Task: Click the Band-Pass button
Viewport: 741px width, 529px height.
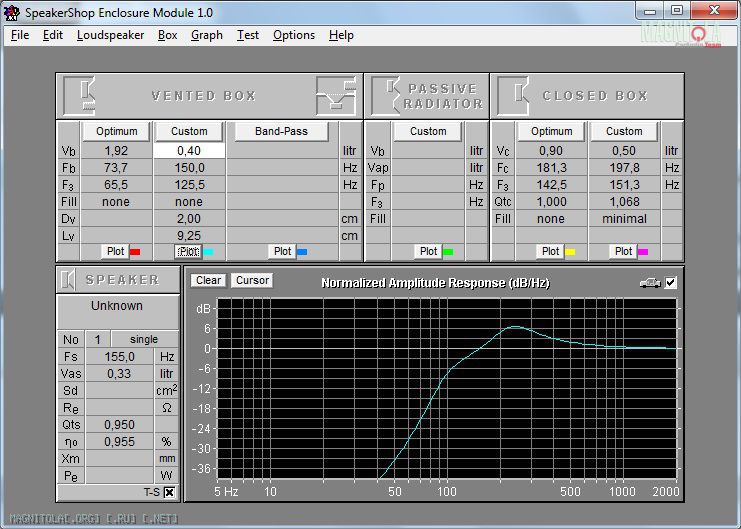Action: click(x=281, y=131)
